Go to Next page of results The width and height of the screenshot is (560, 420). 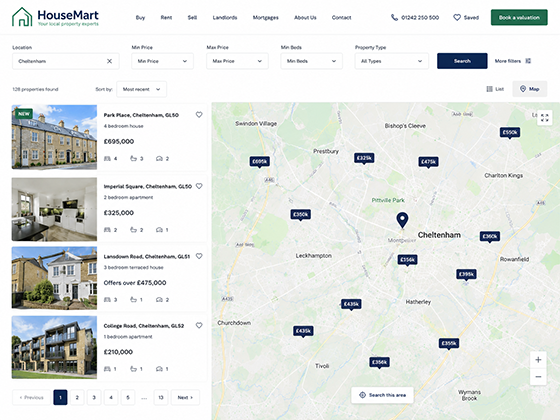point(185,398)
